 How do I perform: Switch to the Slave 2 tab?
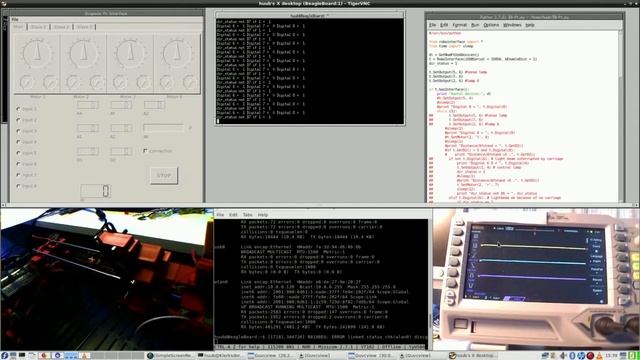(62, 27)
